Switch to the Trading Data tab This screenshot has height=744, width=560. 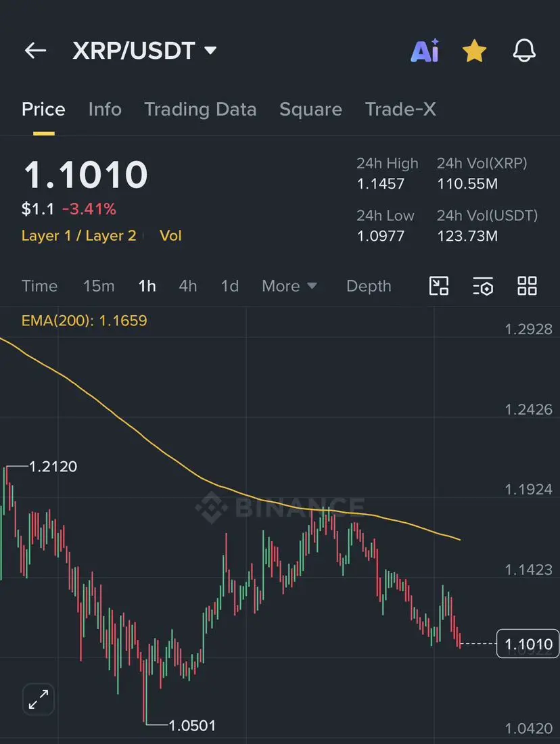tap(200, 110)
